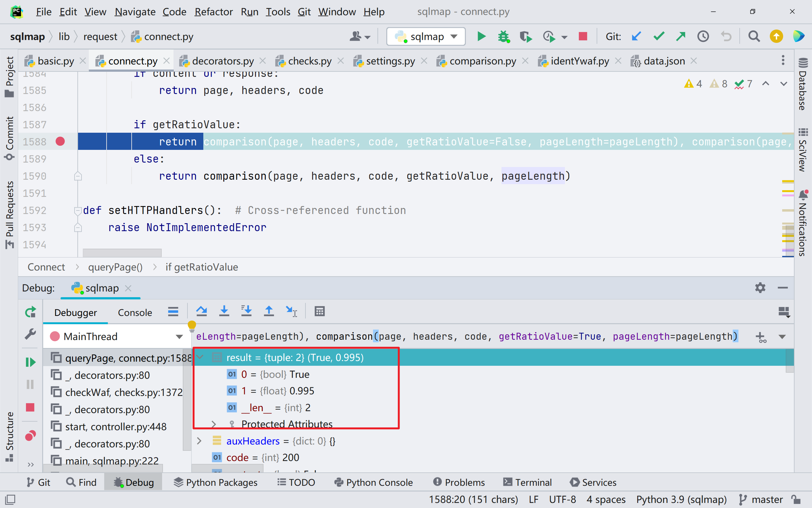Resume program in the debug sidebar

click(30, 362)
